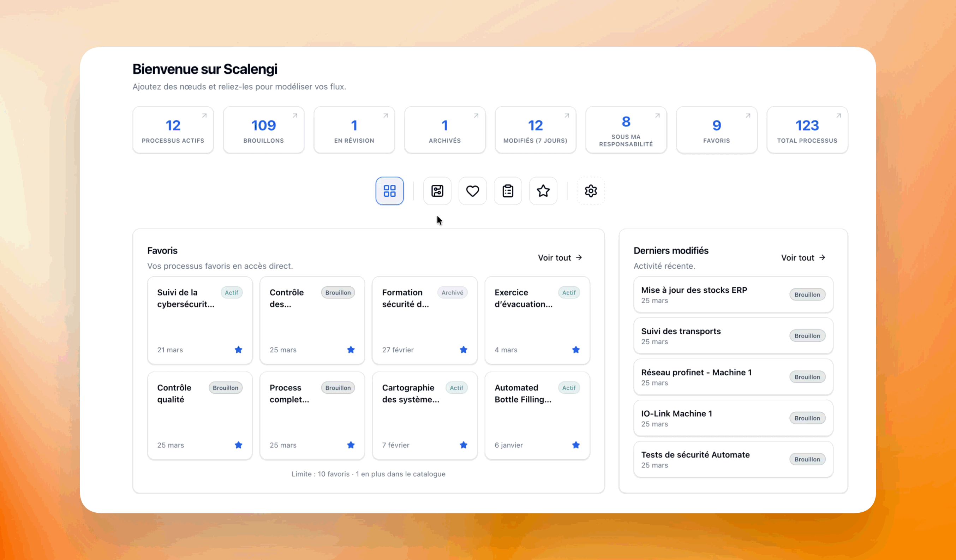This screenshot has width=956, height=560.
Task: Toggle favorite star on Contrôle qualité card
Action: point(238,445)
